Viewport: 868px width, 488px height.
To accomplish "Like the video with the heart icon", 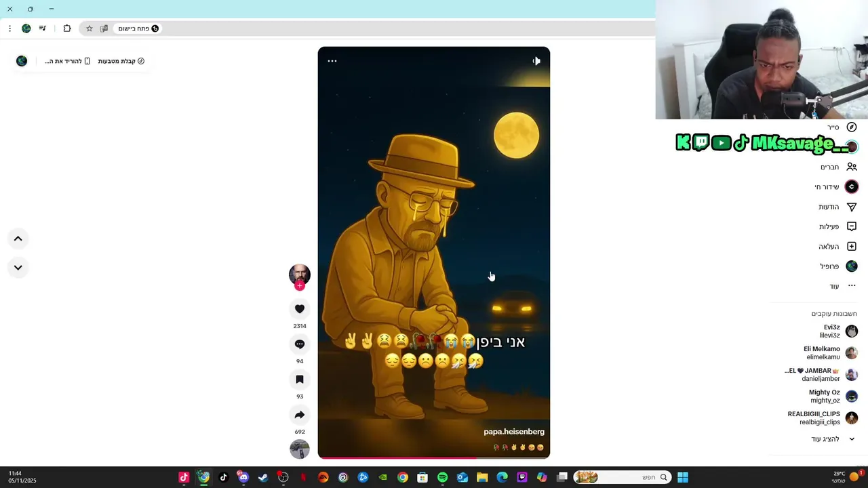I will pos(299,309).
